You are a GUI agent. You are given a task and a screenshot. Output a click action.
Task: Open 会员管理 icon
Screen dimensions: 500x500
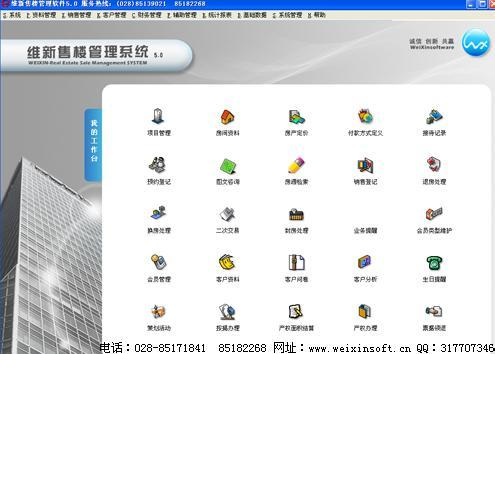coord(159,263)
